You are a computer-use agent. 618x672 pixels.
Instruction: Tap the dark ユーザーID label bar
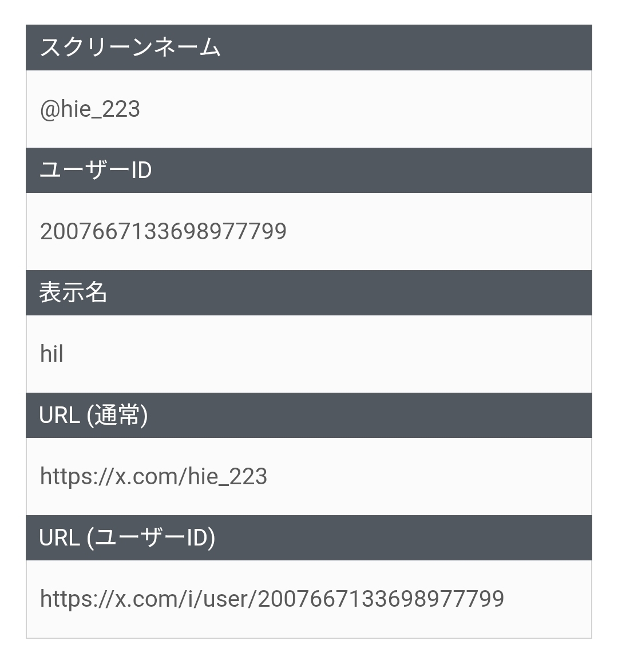click(x=96, y=170)
